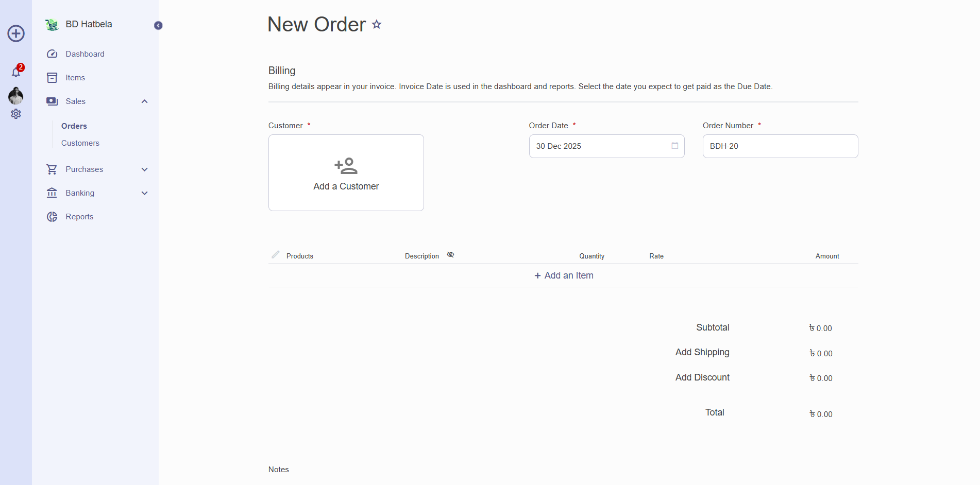980x485 pixels.
Task: Click the calendar icon in Order Date
Action: (x=674, y=146)
